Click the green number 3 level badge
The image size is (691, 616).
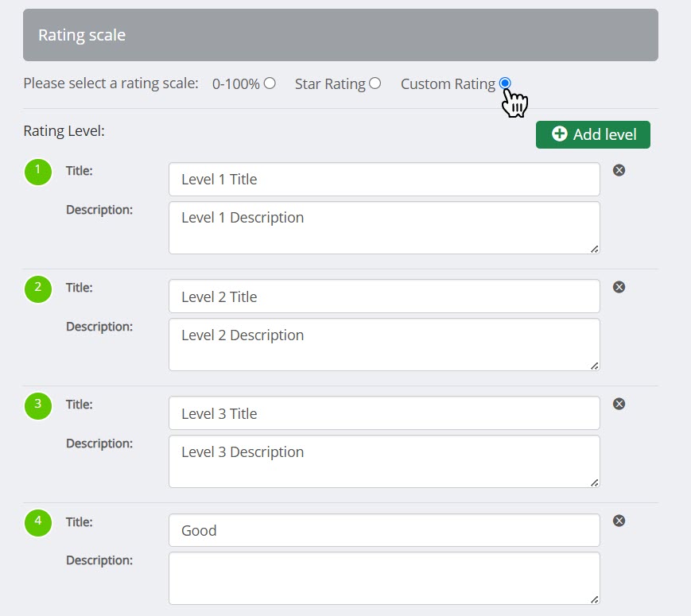[x=38, y=405]
